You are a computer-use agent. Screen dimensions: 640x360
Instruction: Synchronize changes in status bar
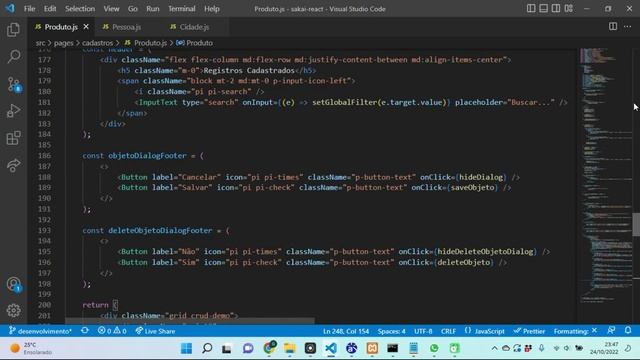pos(85,331)
